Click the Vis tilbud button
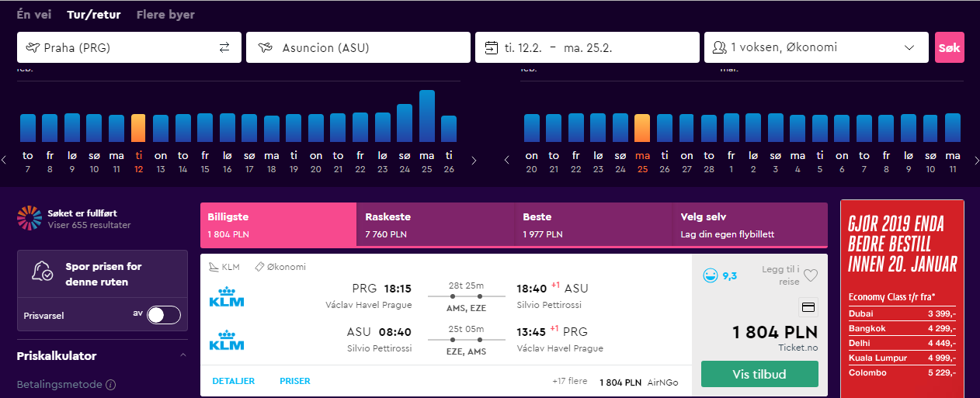Image resolution: width=980 pixels, height=398 pixels. click(759, 374)
